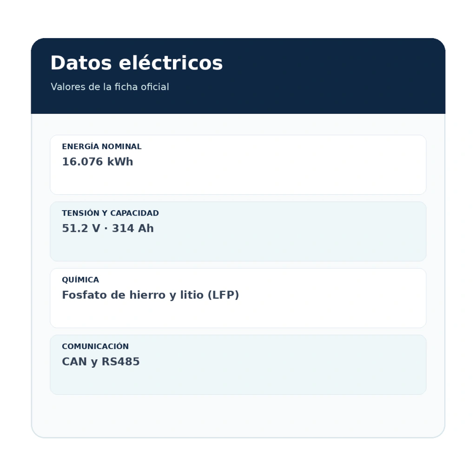
Task: Open the Química card
Action: click(x=238, y=298)
